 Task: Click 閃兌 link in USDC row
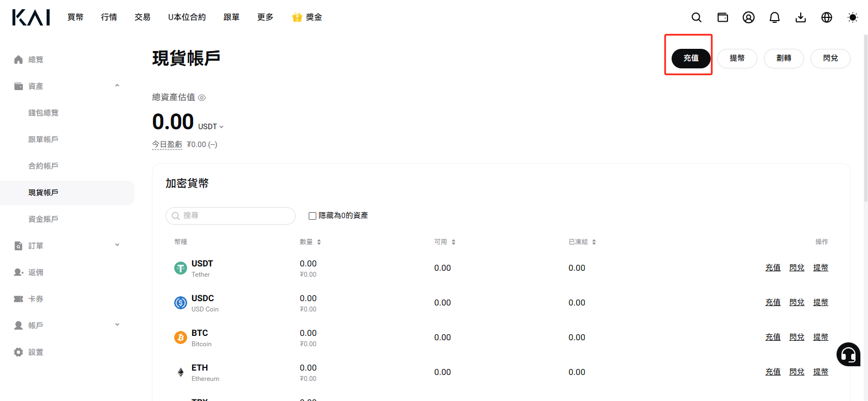coord(797,302)
